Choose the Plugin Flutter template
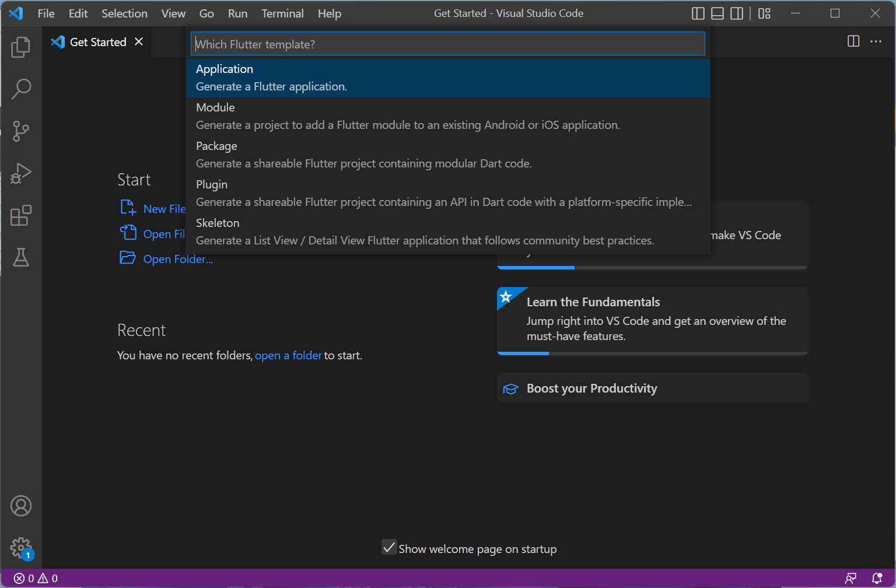The width and height of the screenshot is (896, 588). [x=448, y=193]
